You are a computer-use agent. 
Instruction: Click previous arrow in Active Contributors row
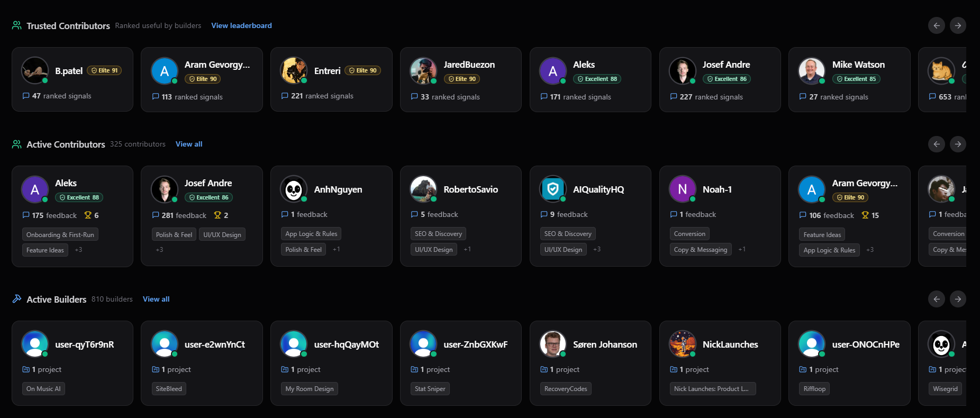937,144
